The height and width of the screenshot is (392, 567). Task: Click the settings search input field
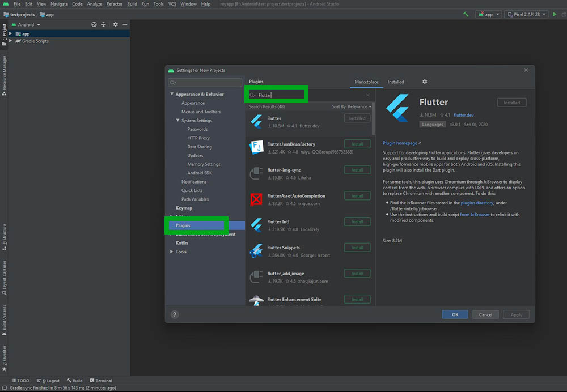tap(206, 83)
